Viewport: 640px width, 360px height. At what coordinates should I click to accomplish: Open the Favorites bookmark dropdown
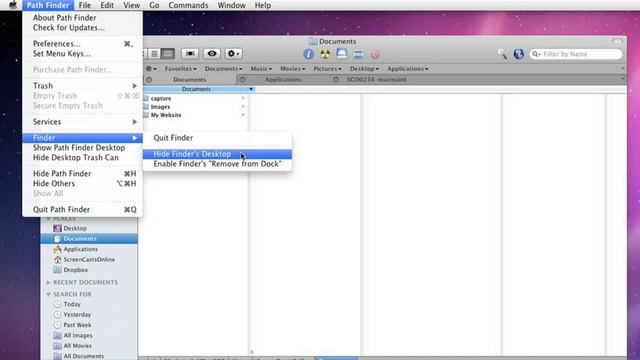[180, 69]
